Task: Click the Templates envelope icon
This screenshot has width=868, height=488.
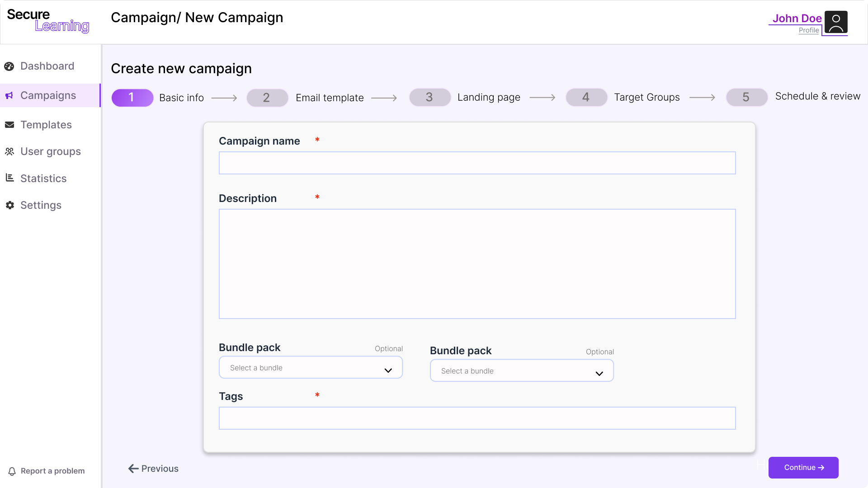Action: click(9, 125)
